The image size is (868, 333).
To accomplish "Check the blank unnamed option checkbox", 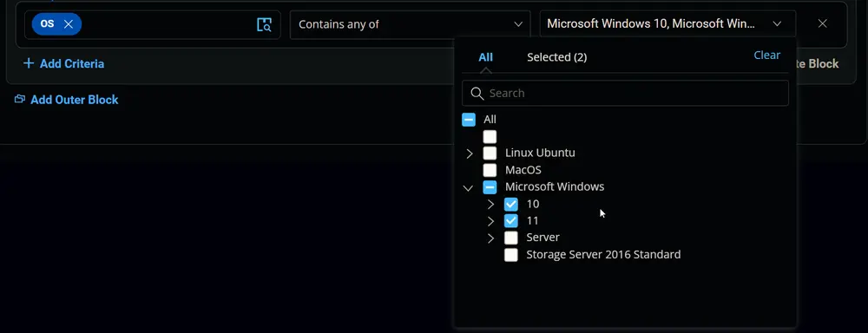I will [x=490, y=136].
